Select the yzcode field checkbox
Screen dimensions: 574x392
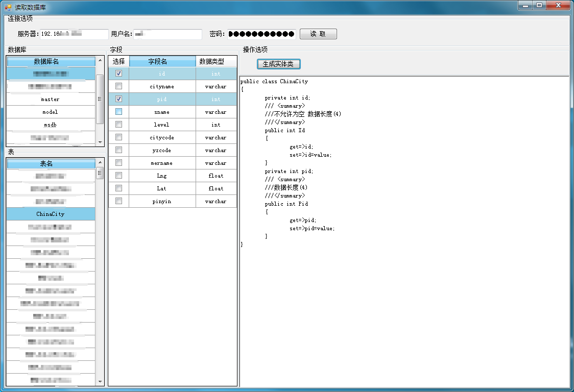(x=118, y=150)
